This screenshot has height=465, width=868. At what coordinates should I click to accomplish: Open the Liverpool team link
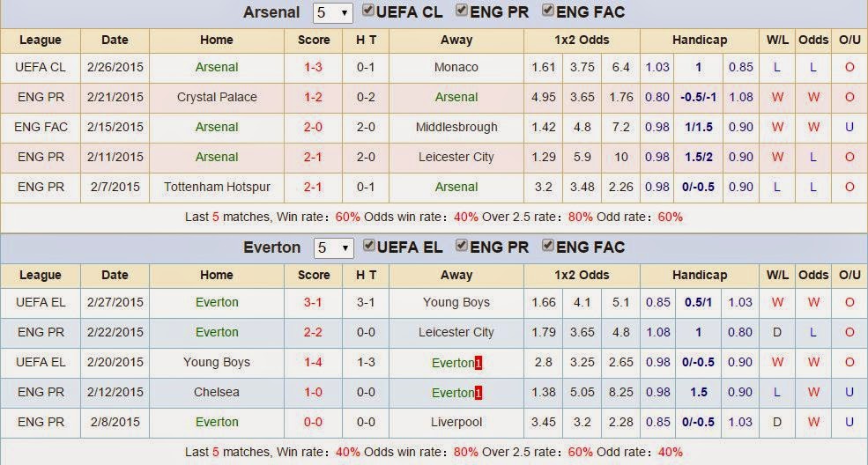pos(456,422)
